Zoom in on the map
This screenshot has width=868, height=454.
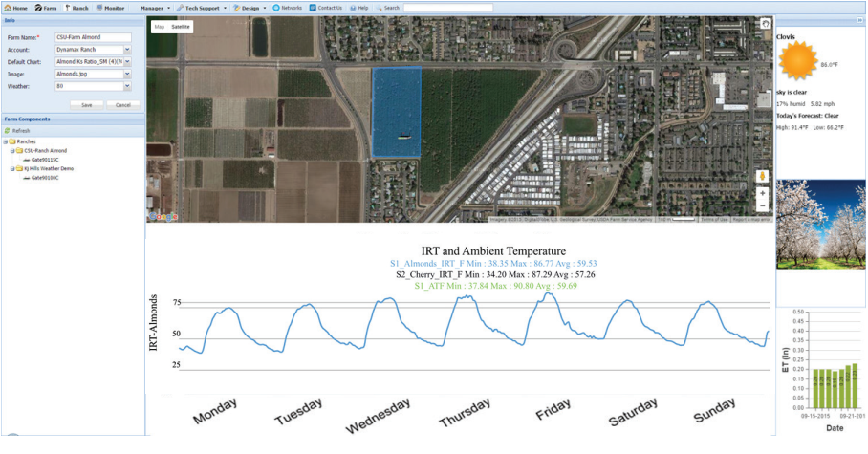762,194
